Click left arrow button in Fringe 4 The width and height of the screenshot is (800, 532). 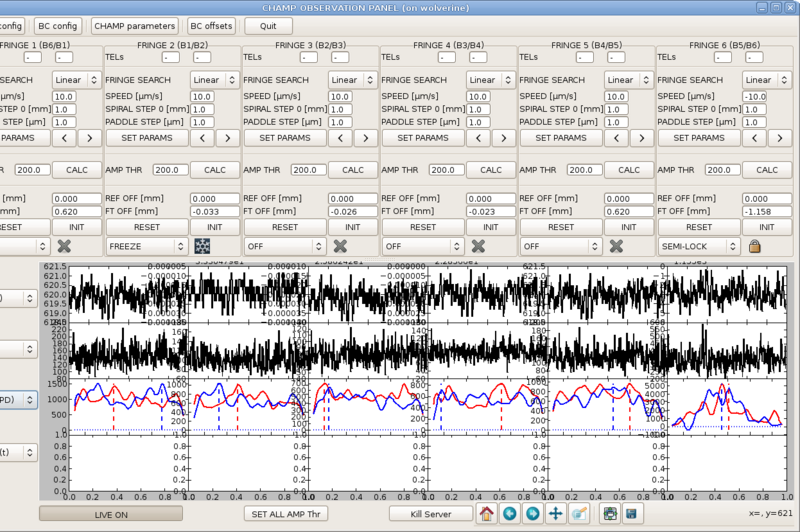point(478,138)
